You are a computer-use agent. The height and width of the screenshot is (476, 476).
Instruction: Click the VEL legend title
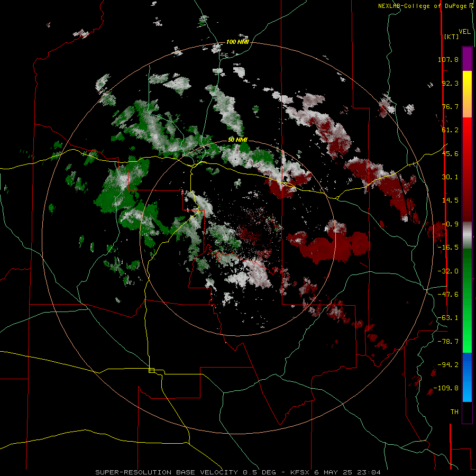tap(464, 32)
